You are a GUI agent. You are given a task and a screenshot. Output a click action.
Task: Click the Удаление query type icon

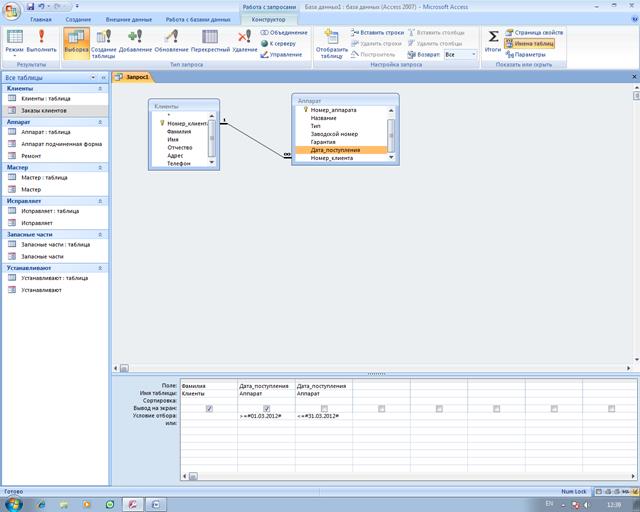pos(245,40)
